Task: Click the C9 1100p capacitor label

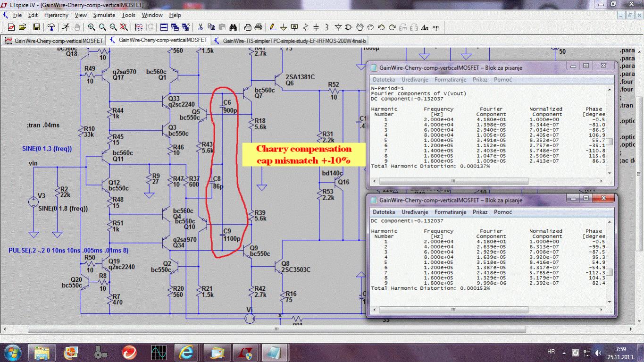Action: [232, 235]
